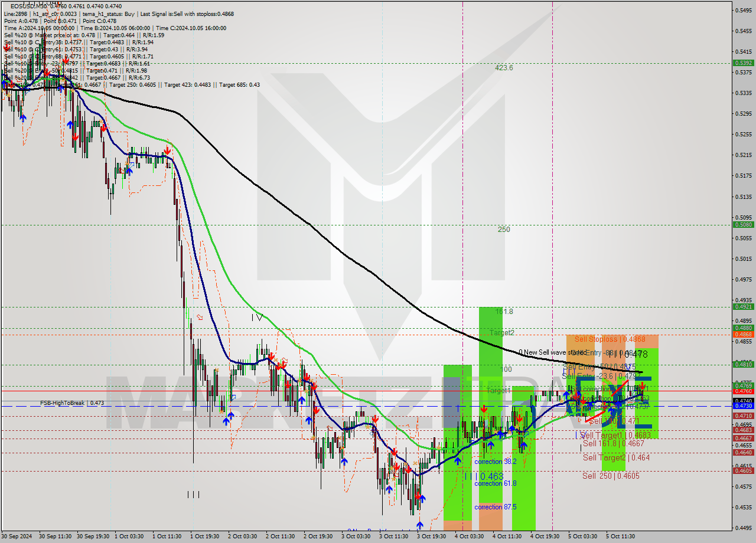The image size is (756, 543).
Task: Click the 'correction 87.5' label
Action: click(495, 507)
